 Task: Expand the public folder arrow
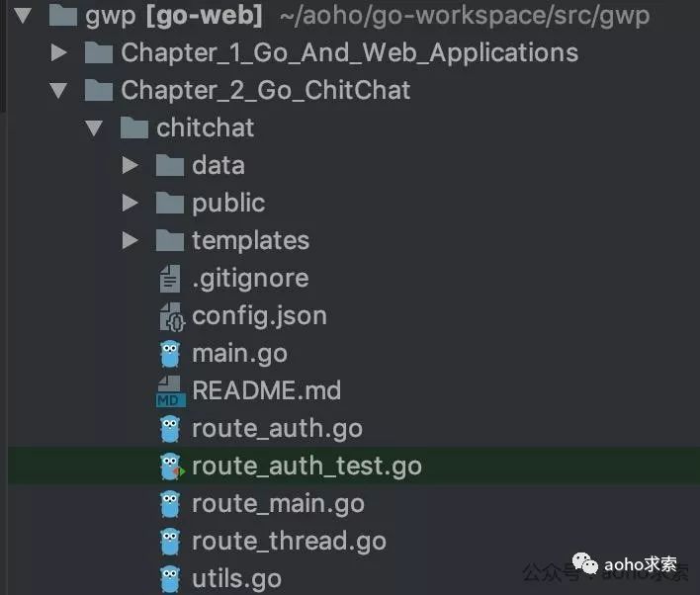tap(130, 203)
